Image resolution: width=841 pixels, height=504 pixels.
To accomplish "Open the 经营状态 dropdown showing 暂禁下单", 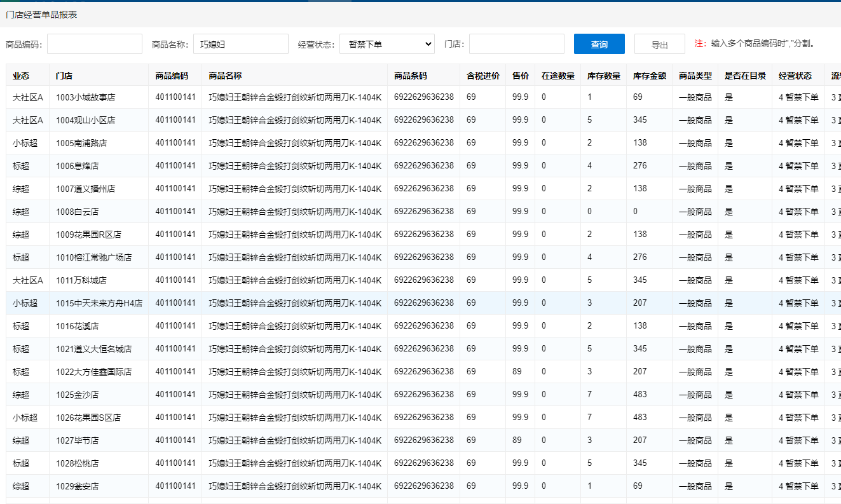I will click(x=386, y=44).
